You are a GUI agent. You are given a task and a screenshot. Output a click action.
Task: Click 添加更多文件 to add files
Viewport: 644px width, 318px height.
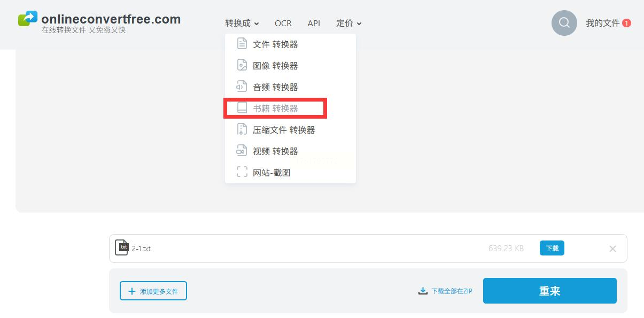click(x=153, y=291)
